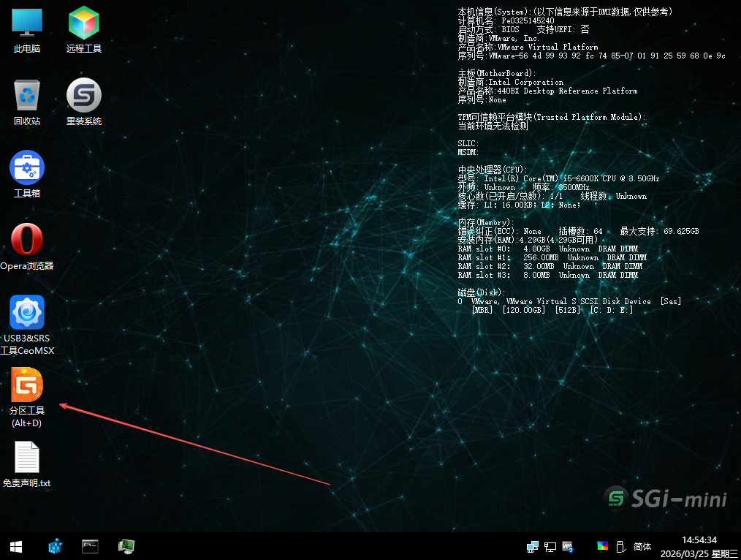Click the display color tray icon
741x560 pixels.
click(602, 546)
